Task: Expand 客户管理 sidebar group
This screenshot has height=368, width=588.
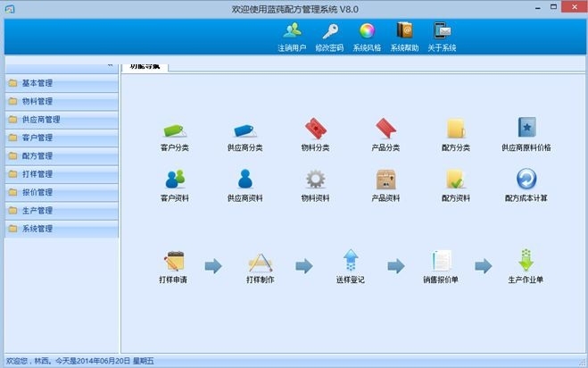Action: point(62,138)
